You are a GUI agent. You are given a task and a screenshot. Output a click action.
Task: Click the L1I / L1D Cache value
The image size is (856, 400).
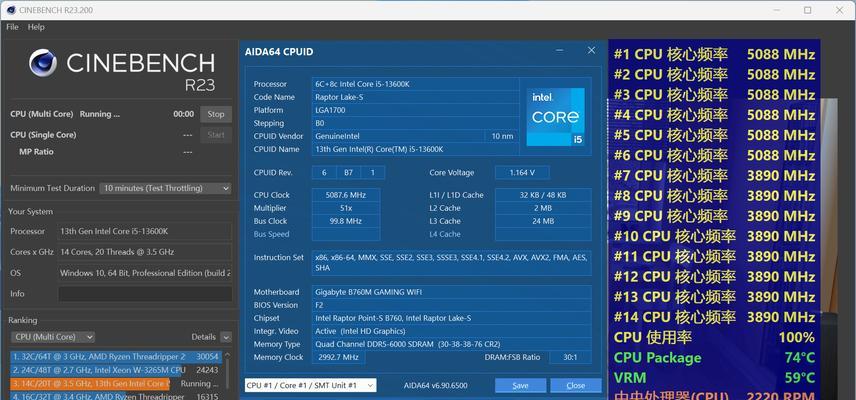coord(543,195)
